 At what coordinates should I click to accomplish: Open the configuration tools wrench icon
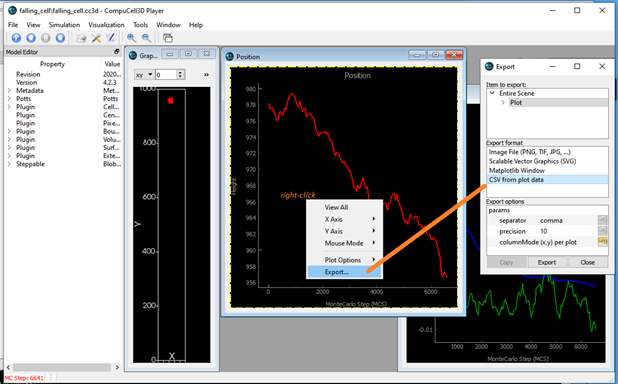coord(96,38)
